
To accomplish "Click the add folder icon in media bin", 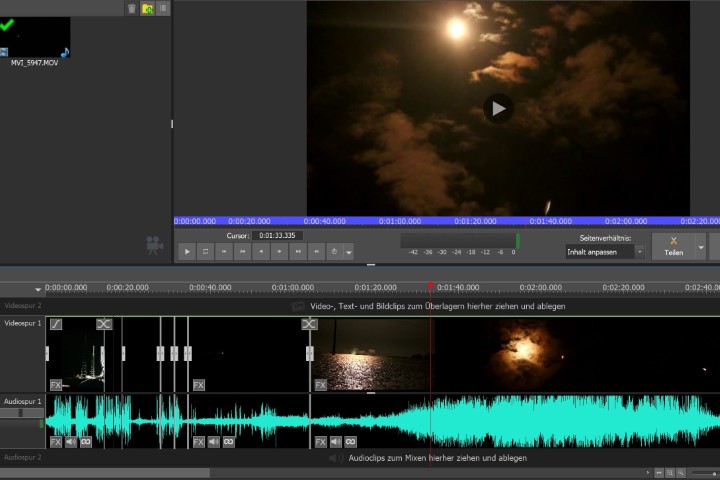I will (x=148, y=8).
